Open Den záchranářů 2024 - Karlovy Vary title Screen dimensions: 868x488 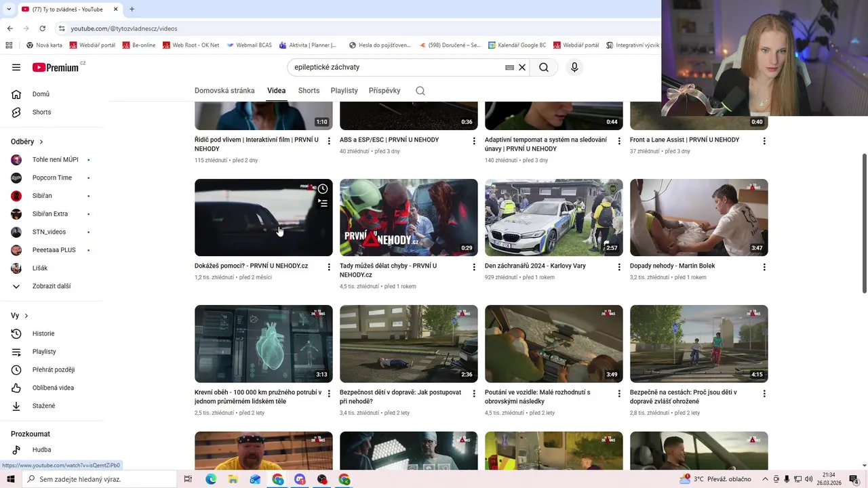(535, 266)
